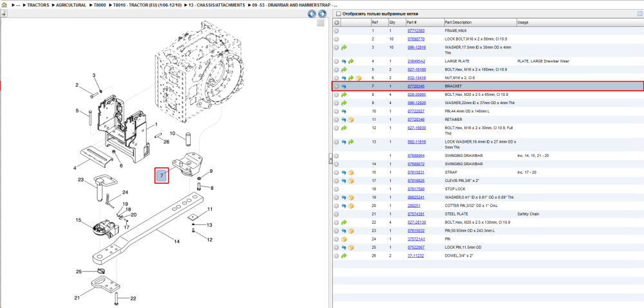Image resolution: width=644 pixels, height=308 pixels.
Task: Open the diagram tools button in the upper-left toolbar
Action: [x=4, y=14]
